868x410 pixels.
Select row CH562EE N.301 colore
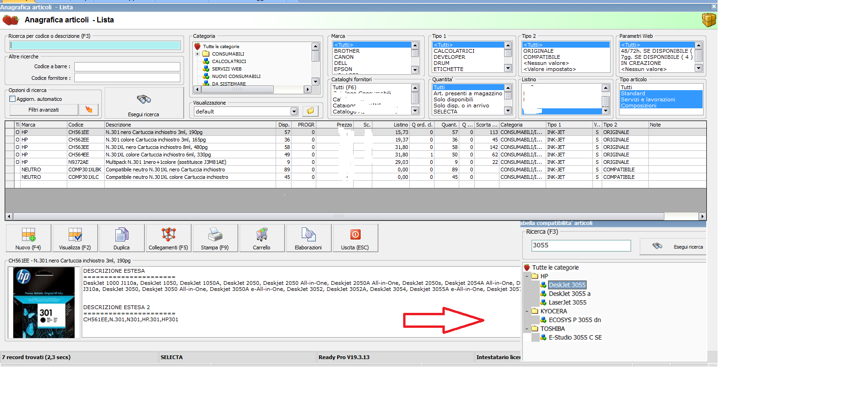[355, 140]
